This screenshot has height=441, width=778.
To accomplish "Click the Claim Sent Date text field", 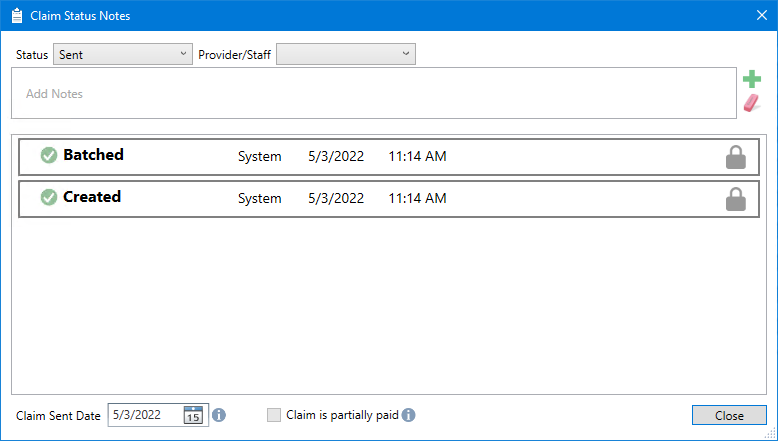I will (144, 415).
